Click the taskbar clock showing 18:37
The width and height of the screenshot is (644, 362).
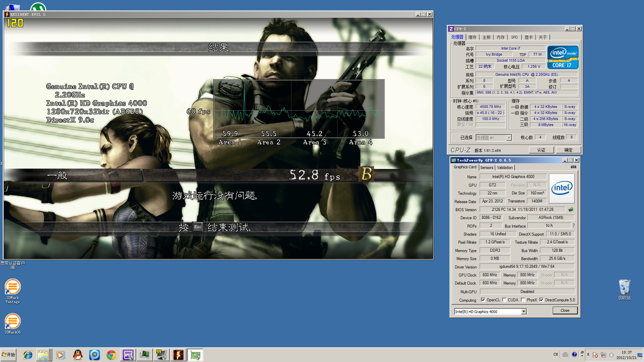click(626, 355)
